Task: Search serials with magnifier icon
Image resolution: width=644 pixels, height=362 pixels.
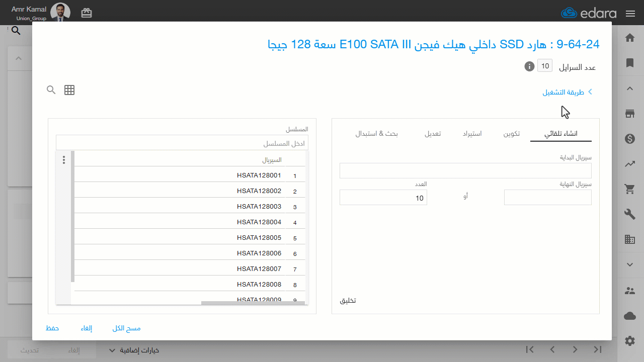Action: [x=51, y=90]
